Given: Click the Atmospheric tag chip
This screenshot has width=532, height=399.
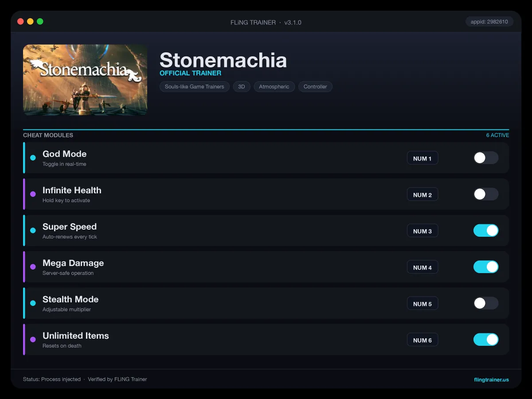Looking at the screenshot, I should (274, 86).
